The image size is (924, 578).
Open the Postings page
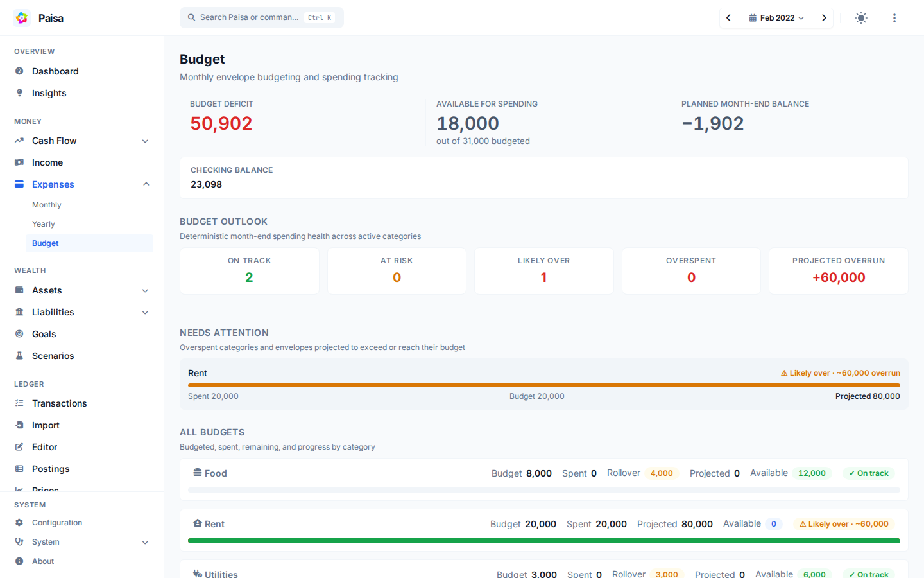(82, 469)
